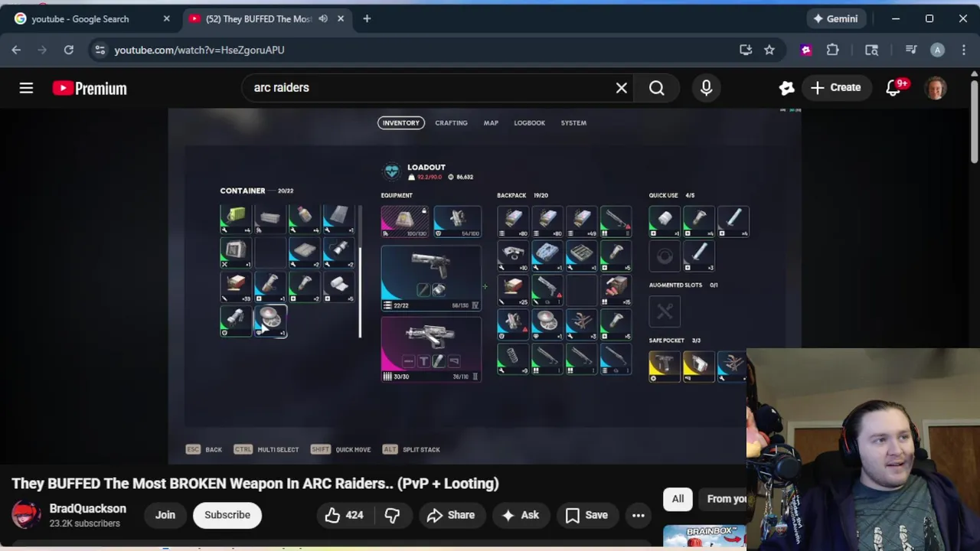Click the video title text
The height and width of the screenshot is (551, 980).
point(255,484)
